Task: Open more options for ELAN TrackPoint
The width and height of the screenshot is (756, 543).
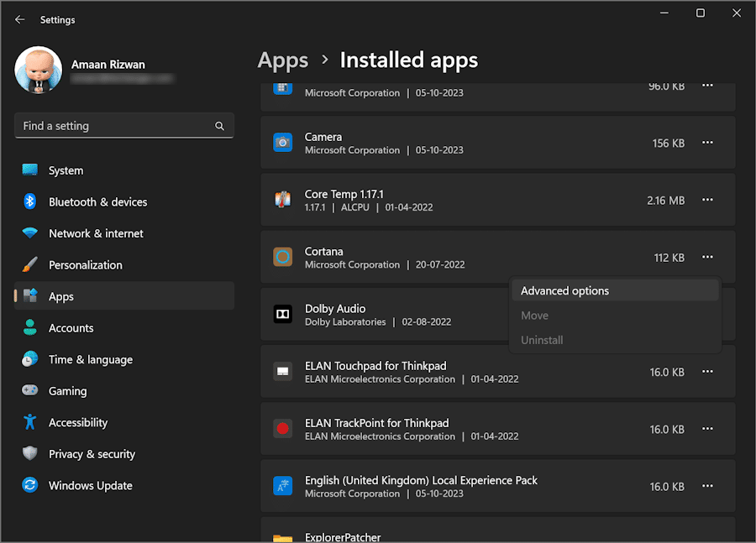Action: point(707,429)
